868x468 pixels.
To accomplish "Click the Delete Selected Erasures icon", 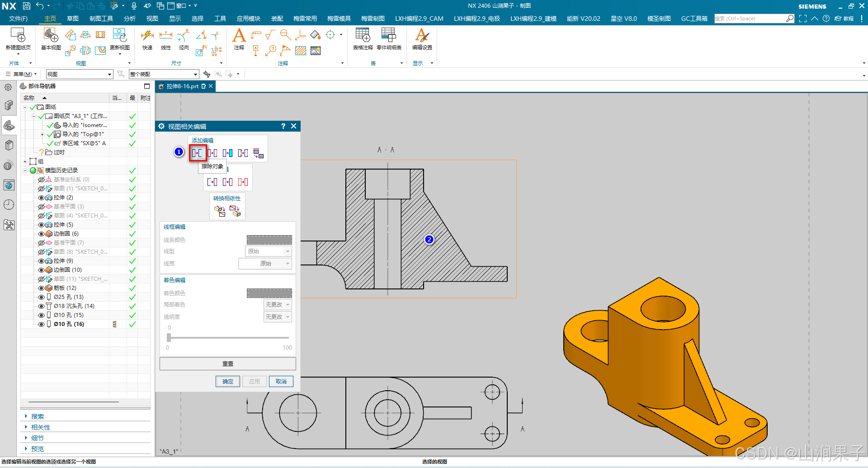I will 212,182.
